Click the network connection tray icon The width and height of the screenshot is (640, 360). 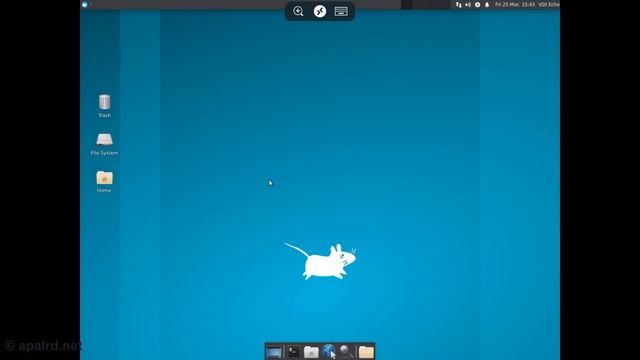tap(459, 4)
